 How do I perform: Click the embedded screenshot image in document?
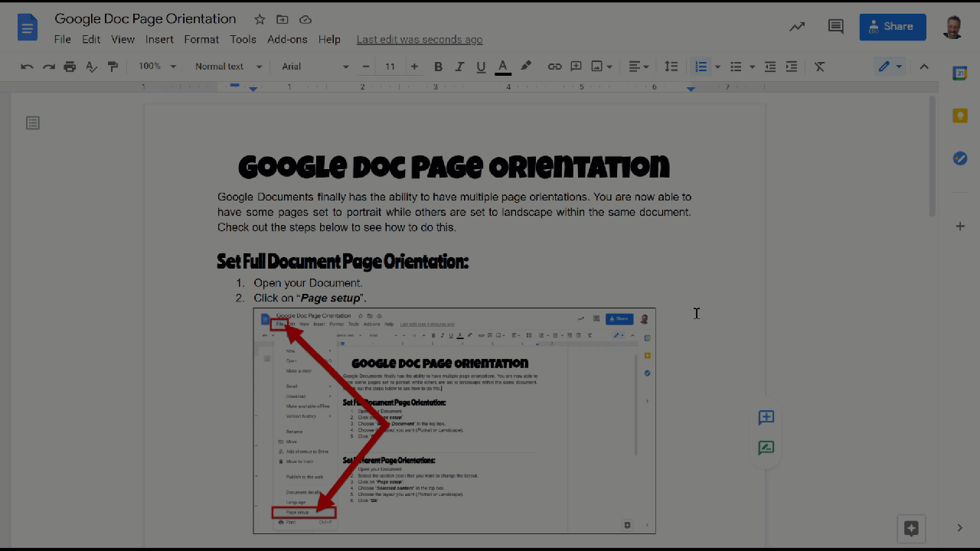454,421
